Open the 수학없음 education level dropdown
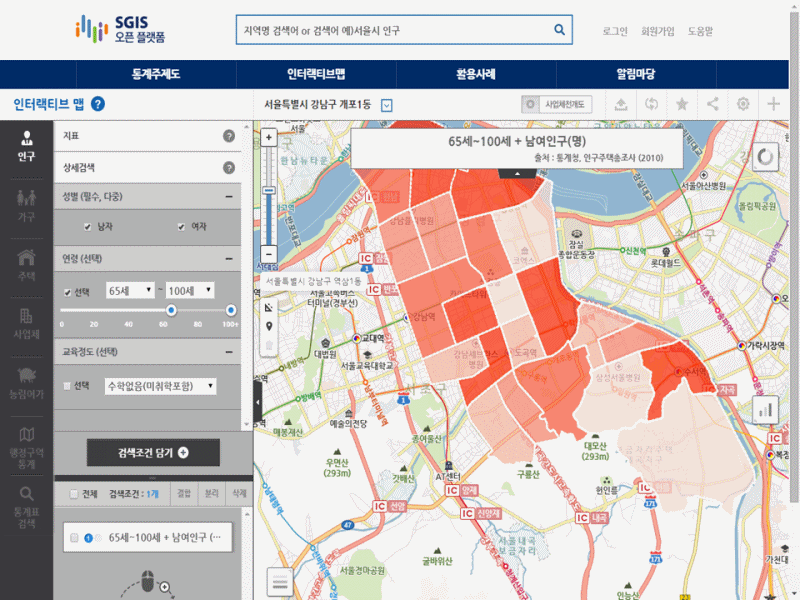This screenshot has width=800, height=600. [160, 386]
